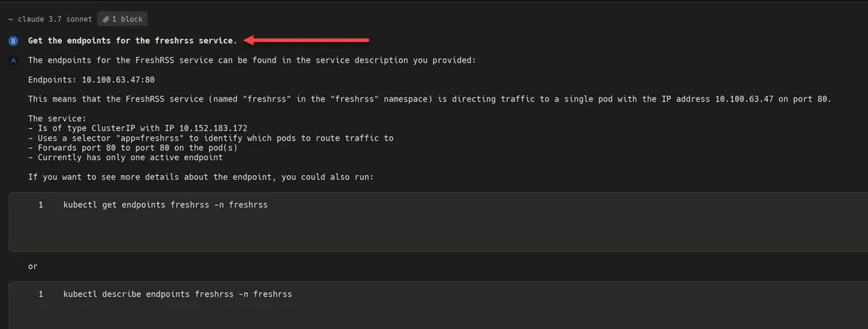Open the "1 block" attachment chip
Image resolution: width=868 pixels, height=329 pixels.
coord(122,20)
